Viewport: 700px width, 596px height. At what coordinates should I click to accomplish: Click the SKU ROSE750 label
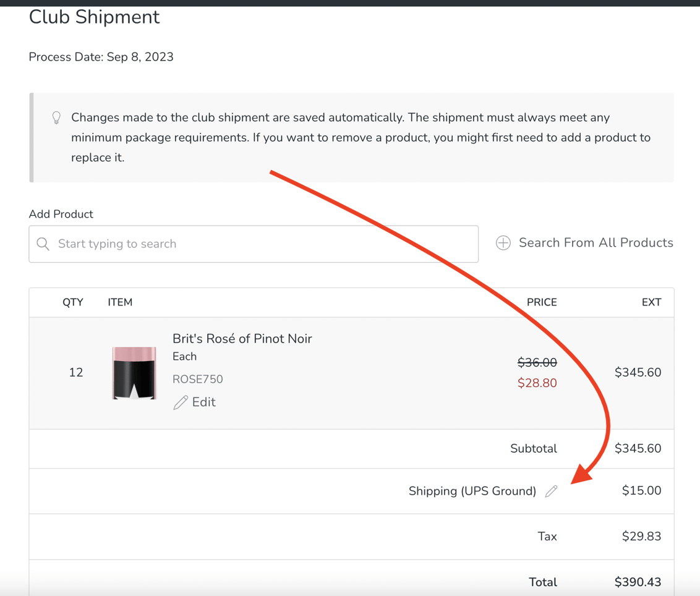point(197,379)
